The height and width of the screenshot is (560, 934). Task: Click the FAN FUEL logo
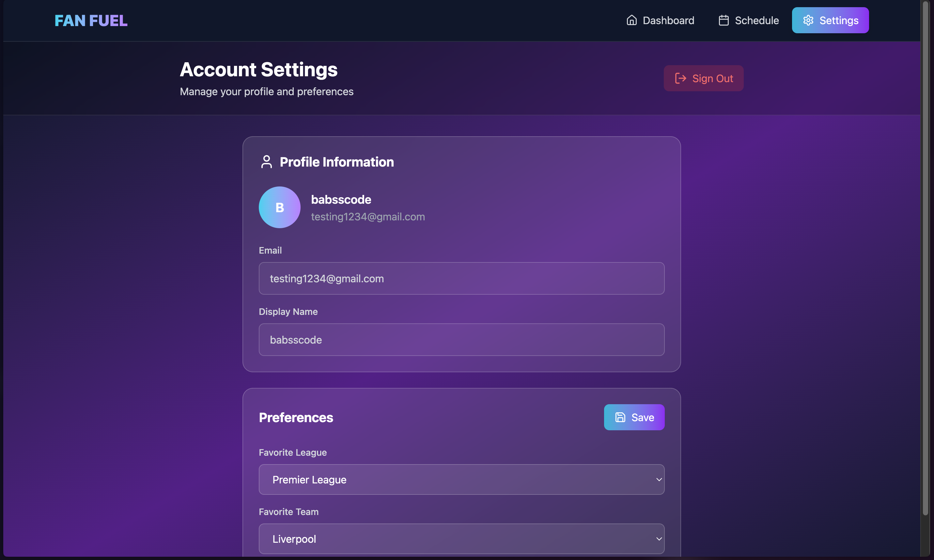click(91, 21)
